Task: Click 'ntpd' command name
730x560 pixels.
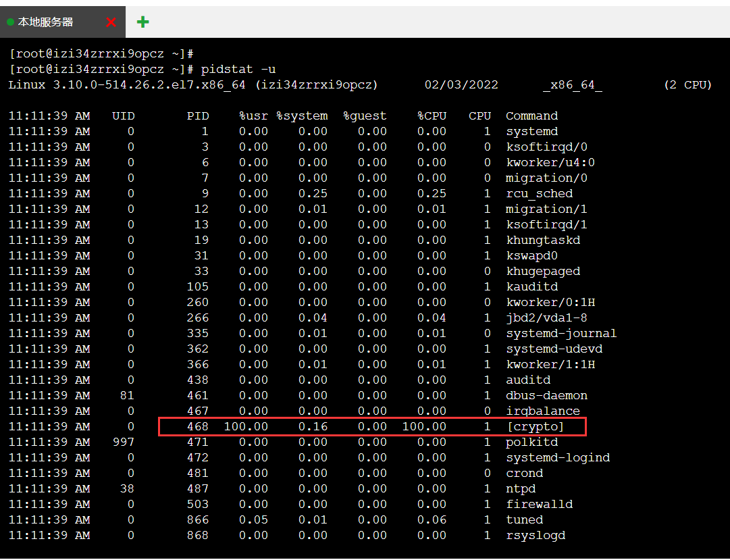Action: tap(521, 488)
